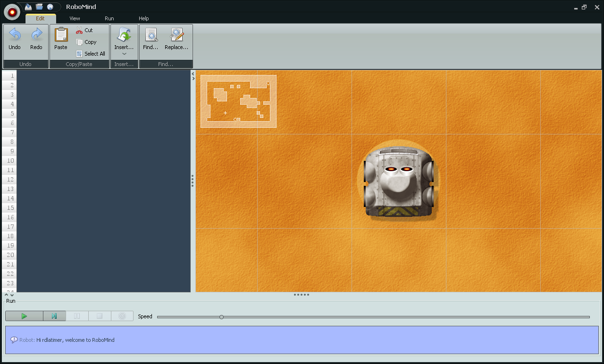Undo the last edit
The width and height of the screenshot is (604, 364).
[x=15, y=39]
